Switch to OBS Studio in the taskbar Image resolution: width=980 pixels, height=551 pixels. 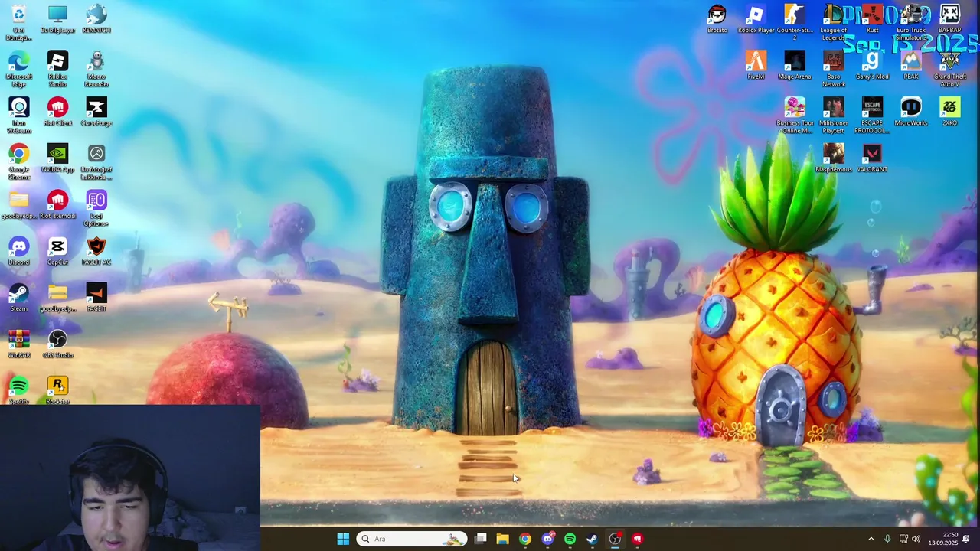(615, 539)
